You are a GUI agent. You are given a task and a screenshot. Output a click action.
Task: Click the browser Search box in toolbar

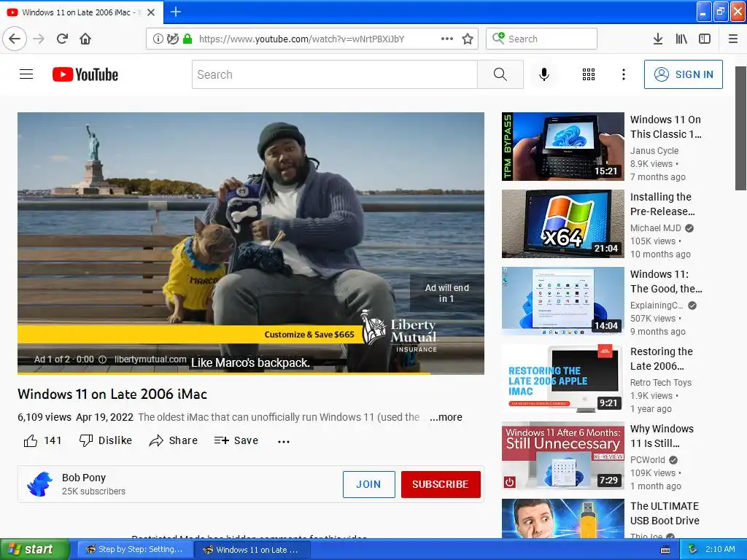(x=542, y=39)
